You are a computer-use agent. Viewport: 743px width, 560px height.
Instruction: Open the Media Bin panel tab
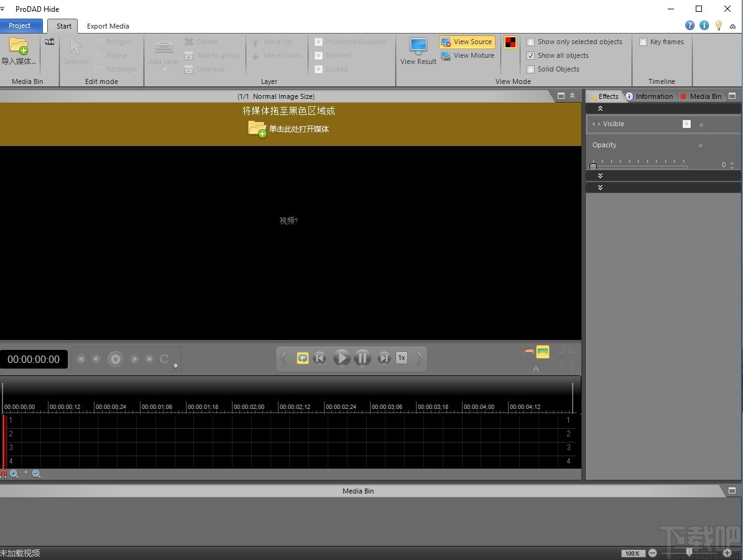click(x=701, y=96)
